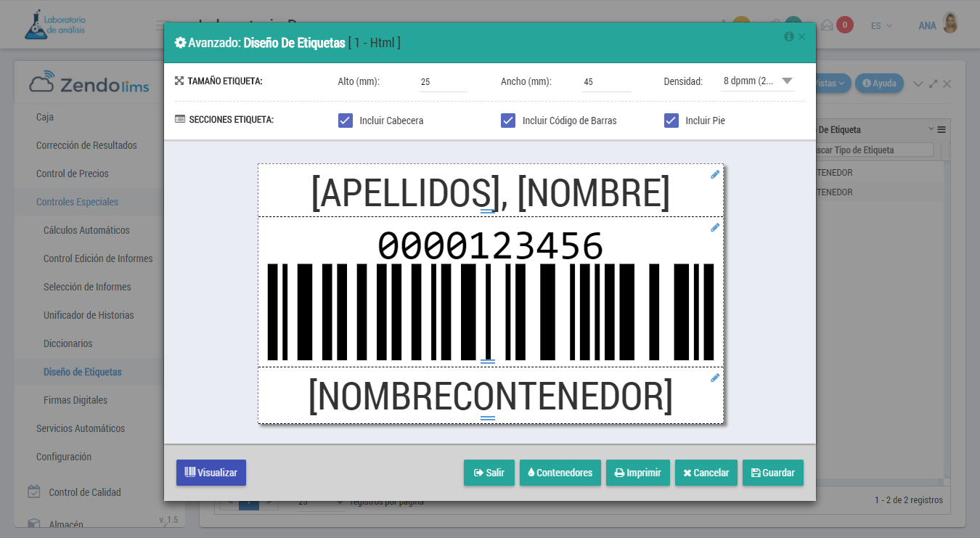This screenshot has width=980, height=538.
Task: Expand the Controles Especiales menu section
Action: 77,202
